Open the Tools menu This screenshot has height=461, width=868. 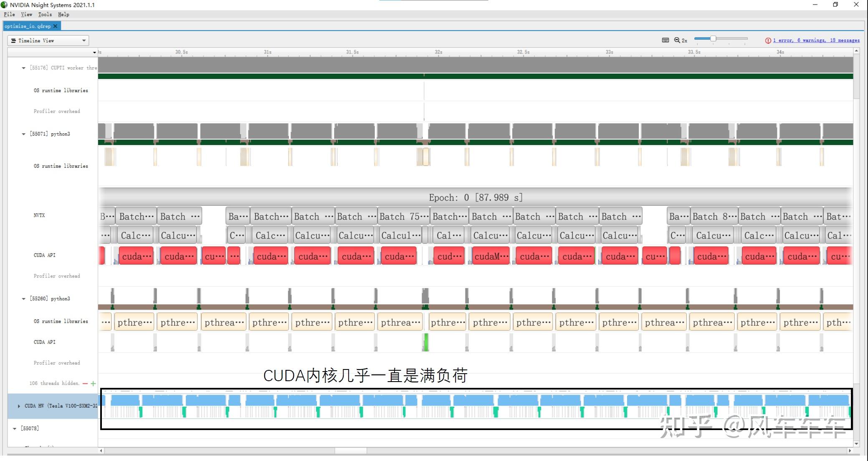point(45,14)
